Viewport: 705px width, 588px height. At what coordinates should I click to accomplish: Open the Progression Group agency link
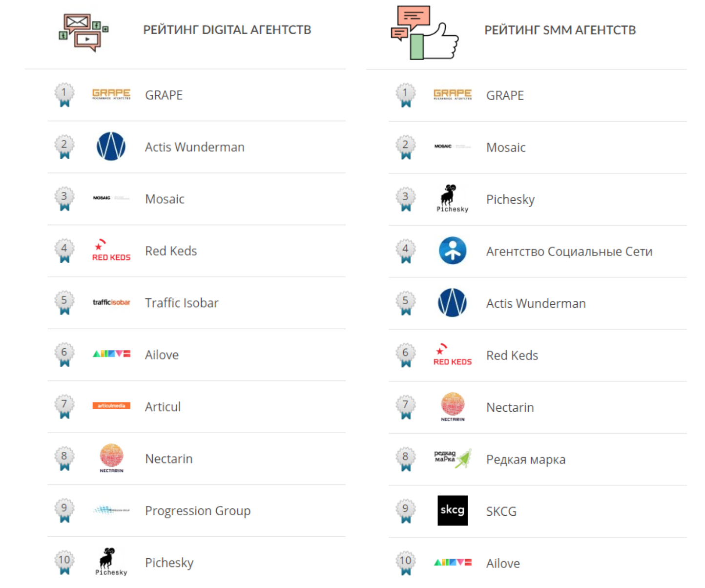[198, 511]
